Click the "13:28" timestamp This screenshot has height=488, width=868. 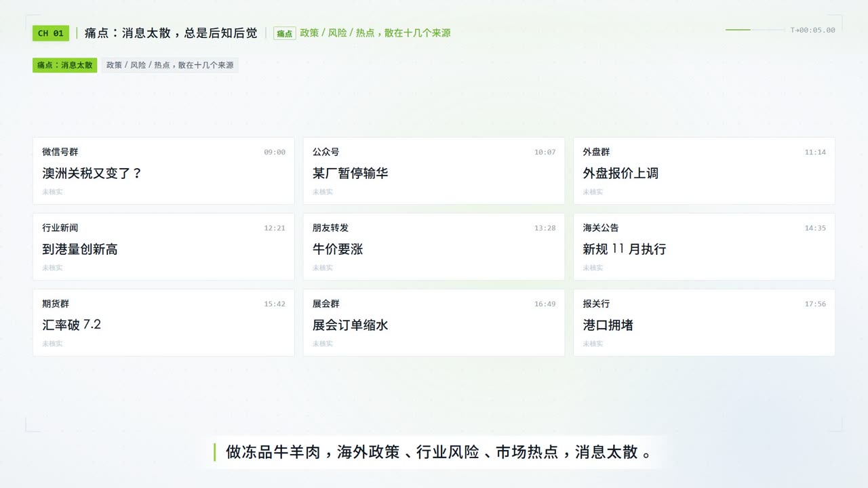click(545, 228)
